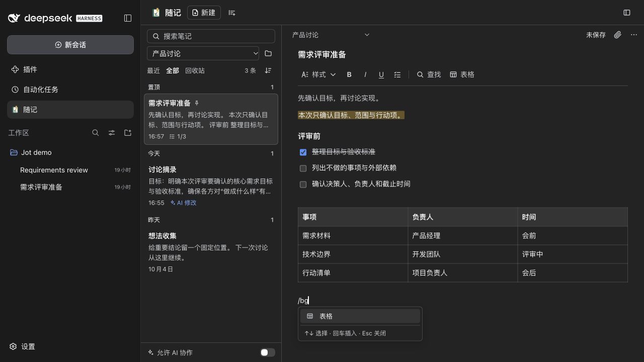This screenshot has height=362, width=644.
Task: Click the new folder icon in the 工作区 header
Action: (x=128, y=133)
